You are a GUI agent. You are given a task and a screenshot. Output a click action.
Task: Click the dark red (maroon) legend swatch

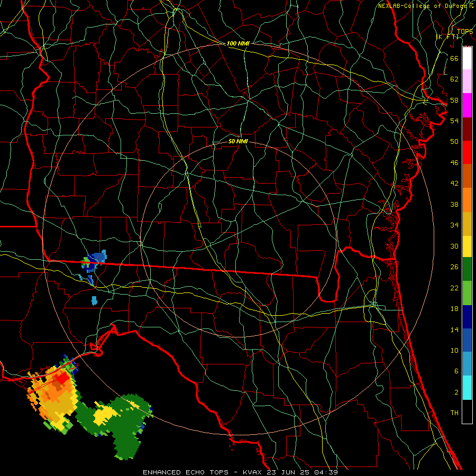467,129
